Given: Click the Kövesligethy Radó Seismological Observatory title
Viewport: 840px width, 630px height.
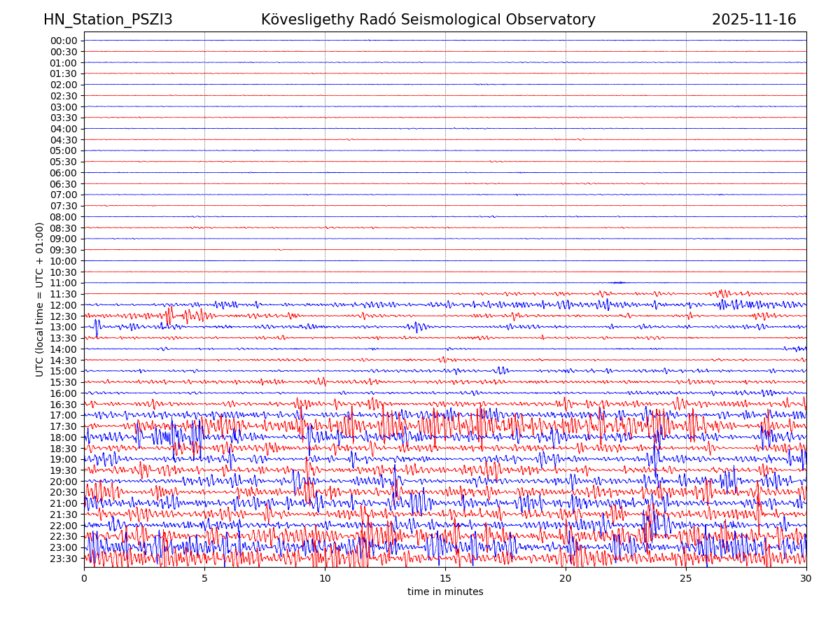Looking at the screenshot, I should [x=428, y=20].
